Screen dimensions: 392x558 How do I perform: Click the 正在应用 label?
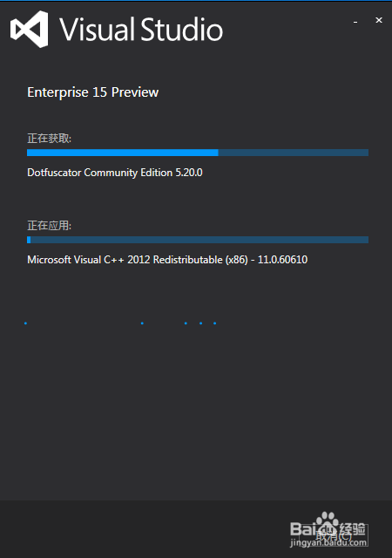49,225
